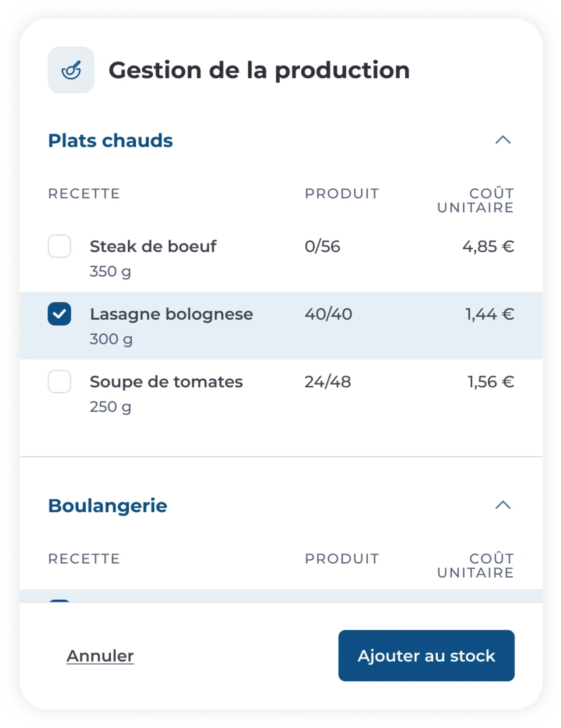Collapse the Plats chauds section chevron

tap(503, 140)
